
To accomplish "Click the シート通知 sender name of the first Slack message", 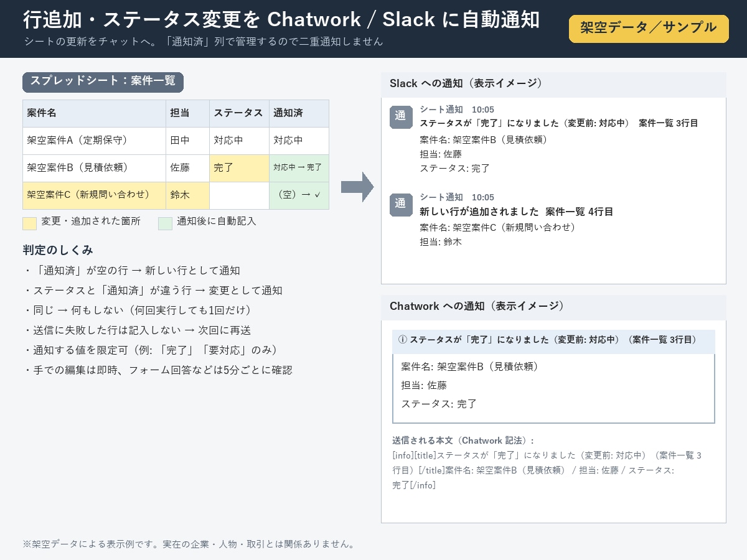I will (x=441, y=110).
